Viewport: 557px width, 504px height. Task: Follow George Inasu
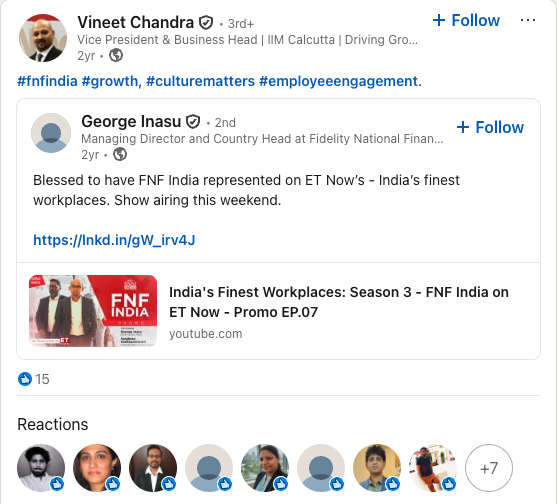point(490,127)
